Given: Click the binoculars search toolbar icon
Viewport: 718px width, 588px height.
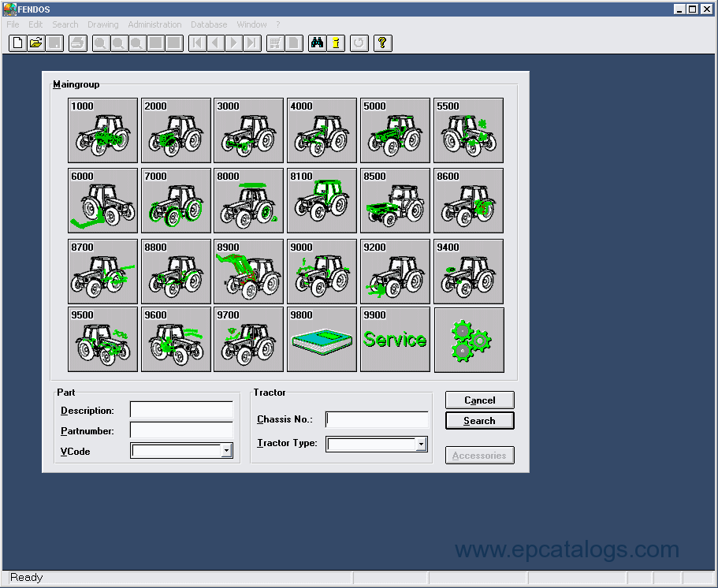Looking at the screenshot, I should tap(317, 43).
